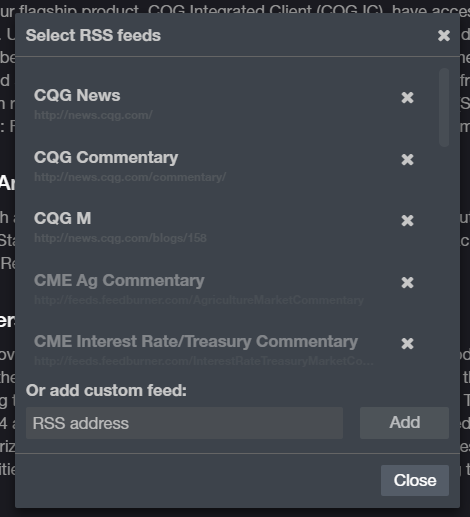Image resolution: width=470 pixels, height=517 pixels.
Task: Open the news.cqg.com/commentary/ URL
Action: click(x=130, y=177)
